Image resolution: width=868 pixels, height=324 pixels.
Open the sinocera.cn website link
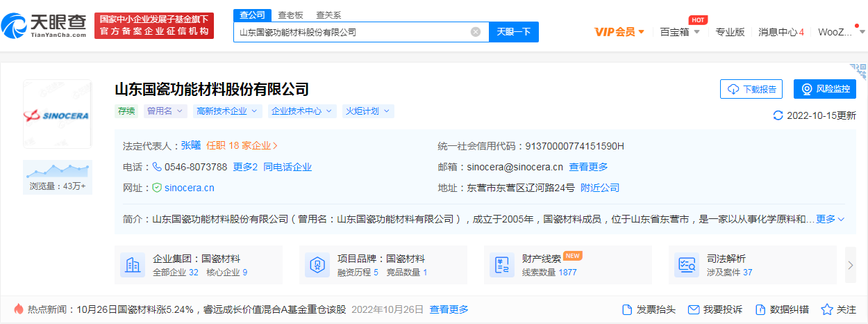tap(189, 188)
